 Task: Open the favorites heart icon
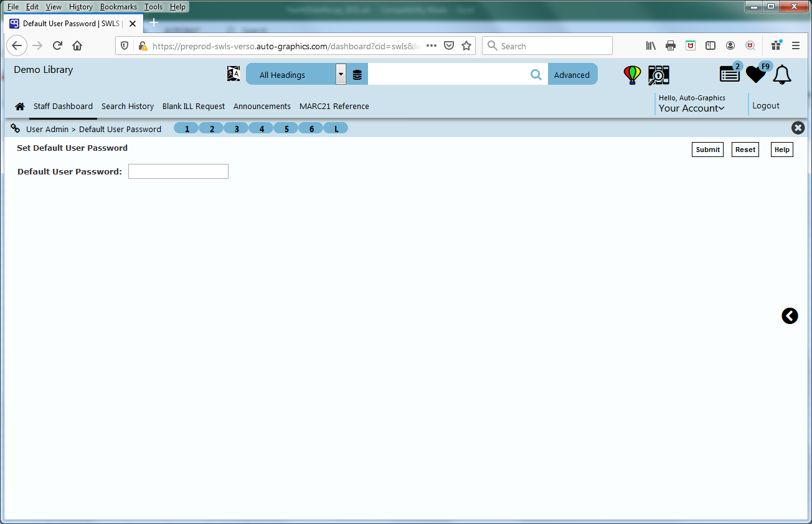click(x=756, y=74)
